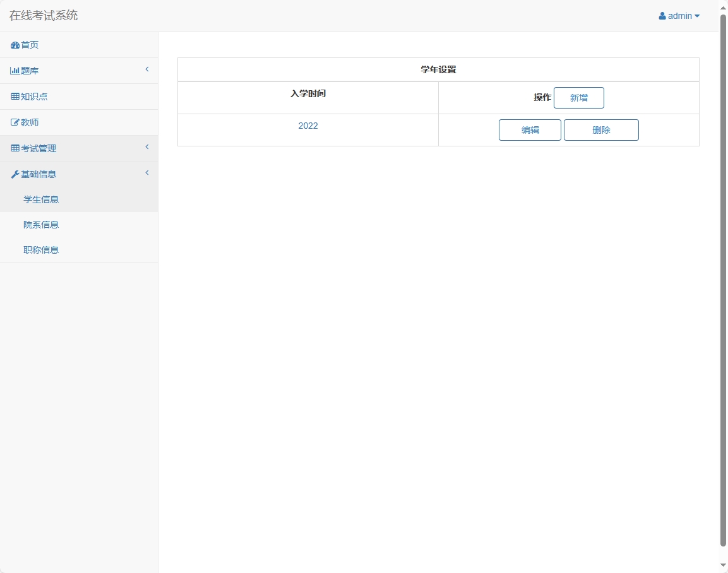Expand the 考试管理 menu chevron

click(146, 147)
